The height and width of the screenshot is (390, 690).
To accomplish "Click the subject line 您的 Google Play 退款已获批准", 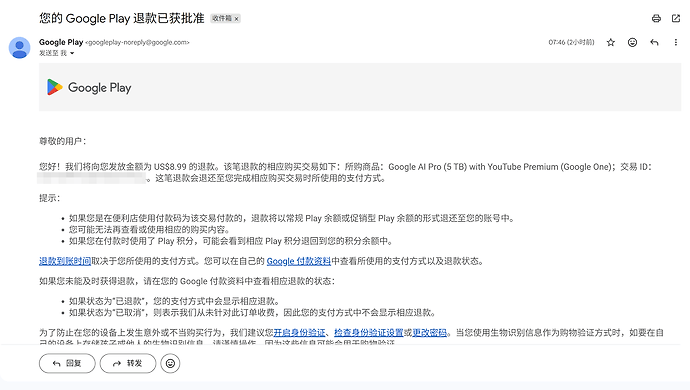I will (121, 18).
